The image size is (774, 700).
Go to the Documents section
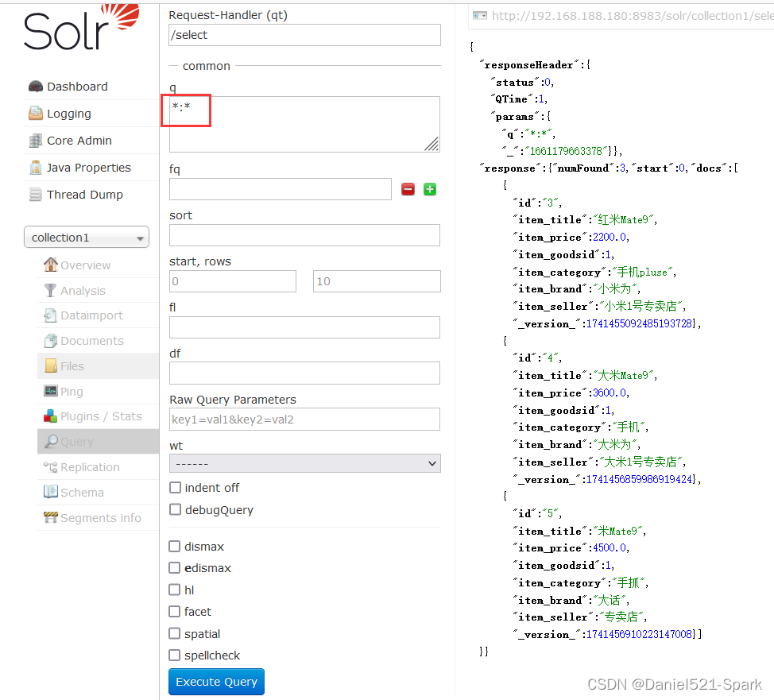(x=91, y=341)
